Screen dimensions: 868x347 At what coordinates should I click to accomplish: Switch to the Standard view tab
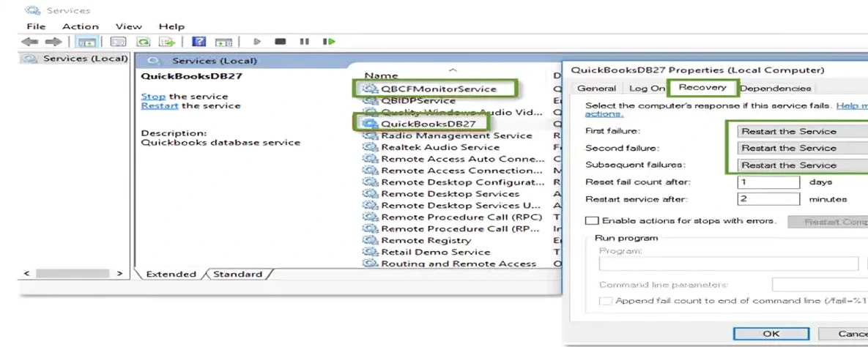click(x=237, y=274)
